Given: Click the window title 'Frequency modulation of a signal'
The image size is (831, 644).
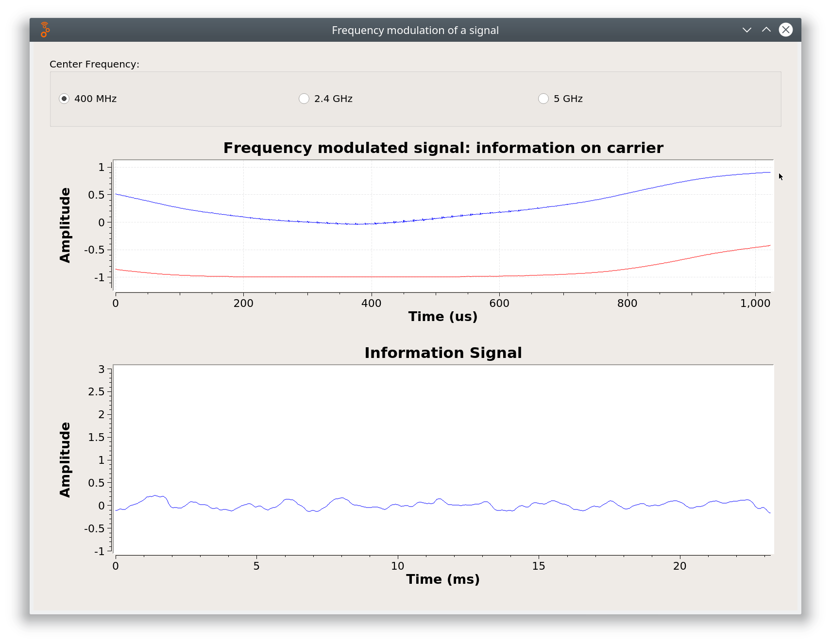Looking at the screenshot, I should (415, 30).
